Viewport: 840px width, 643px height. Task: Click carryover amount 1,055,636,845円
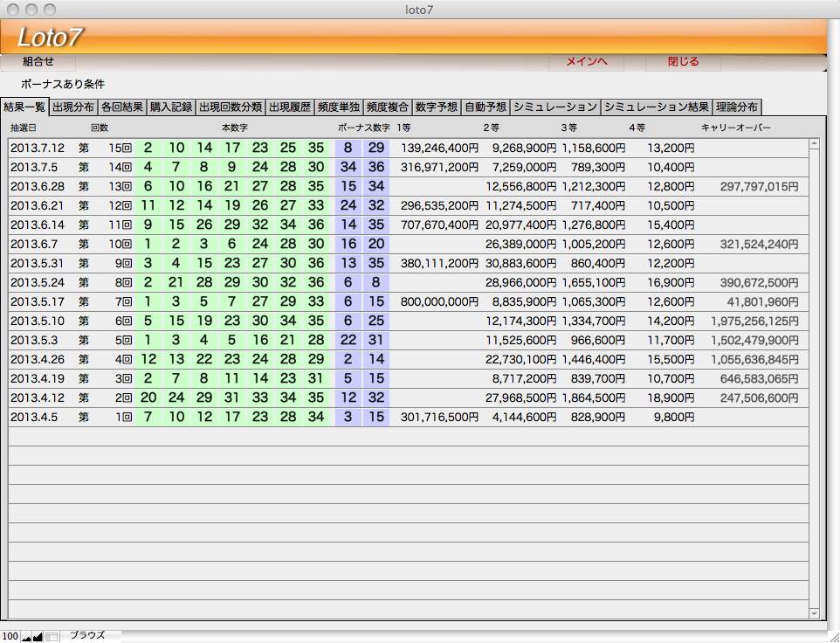(754, 360)
